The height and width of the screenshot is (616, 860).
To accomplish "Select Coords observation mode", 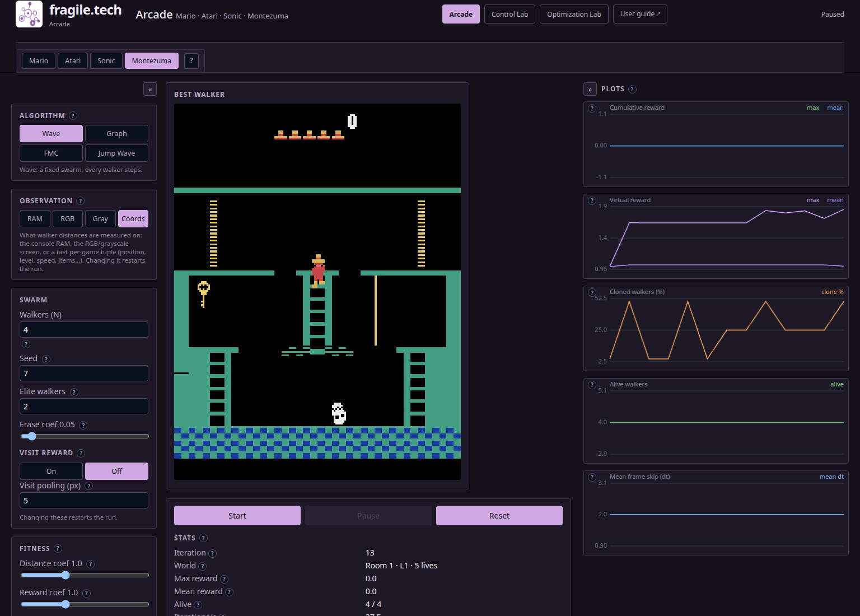I will [133, 219].
